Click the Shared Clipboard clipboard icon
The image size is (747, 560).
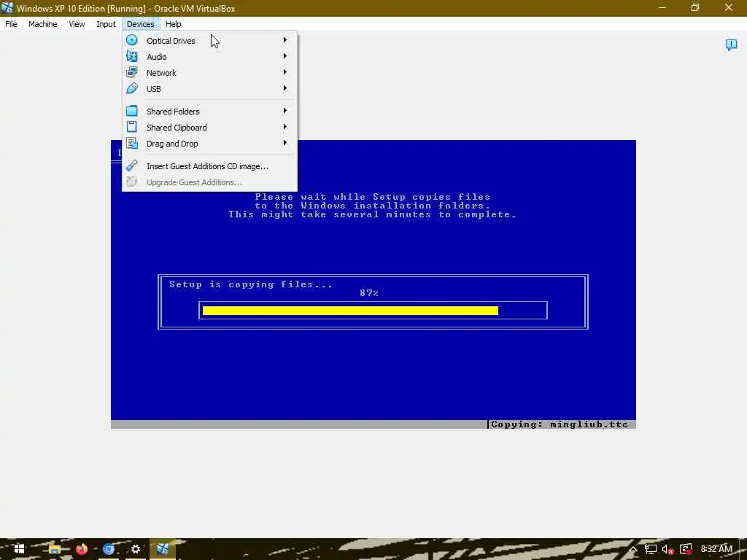pyautogui.click(x=132, y=127)
